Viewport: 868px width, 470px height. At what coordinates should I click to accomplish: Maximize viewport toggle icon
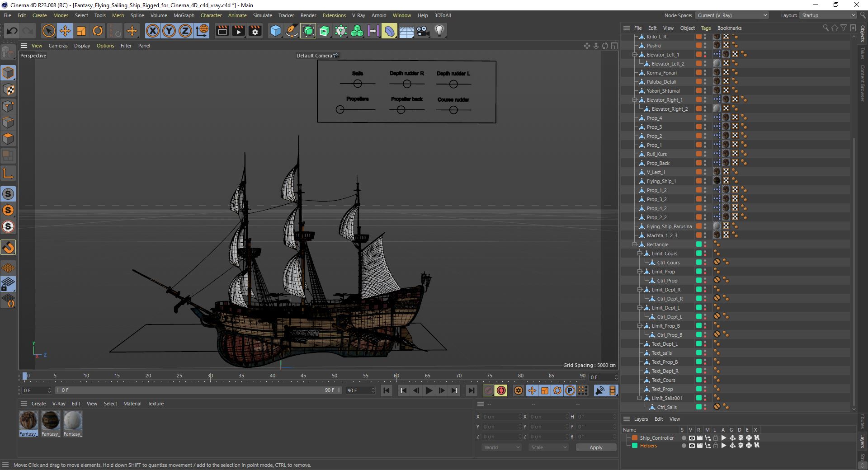click(x=614, y=46)
